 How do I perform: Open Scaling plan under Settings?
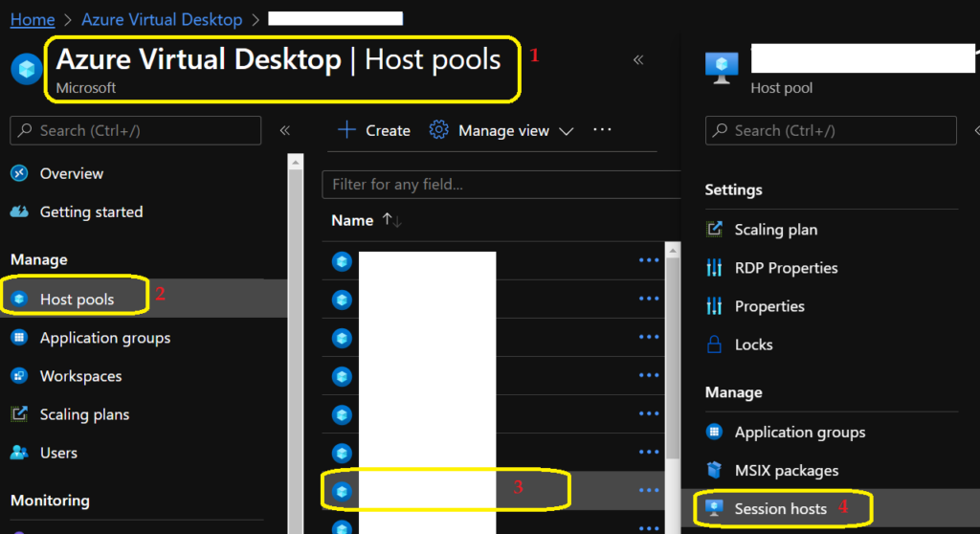coord(775,230)
